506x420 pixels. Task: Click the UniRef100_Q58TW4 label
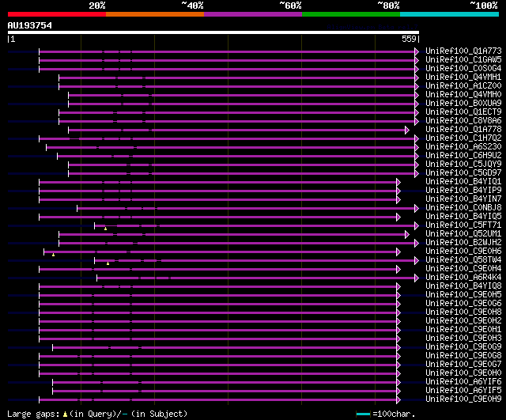point(463,260)
